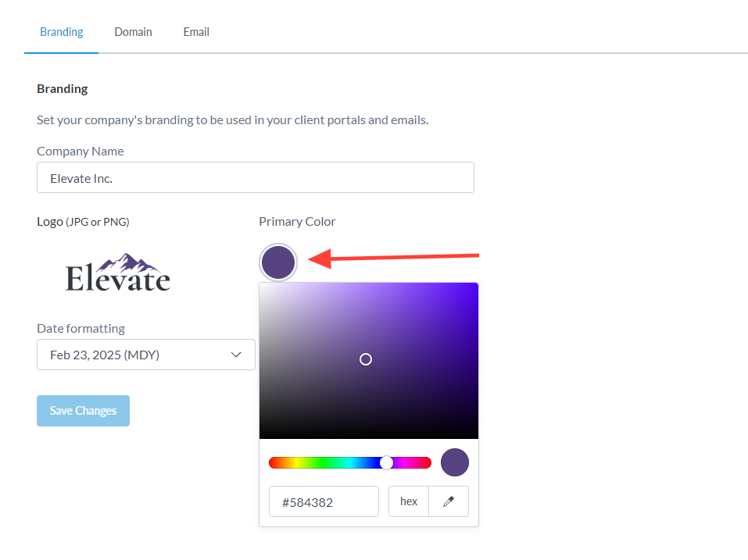Expand the Date formatting dropdown
This screenshot has width=748, height=560.
pos(145,354)
